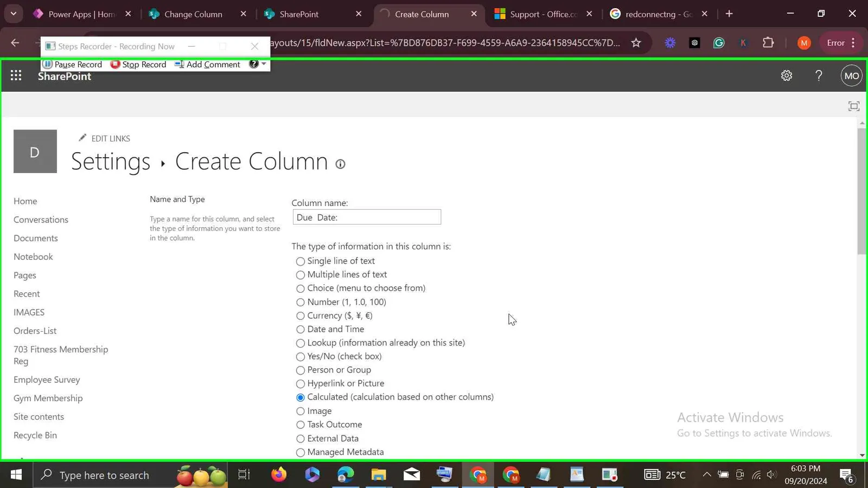Open Windows Task View
The image size is (868, 488).
click(x=244, y=475)
